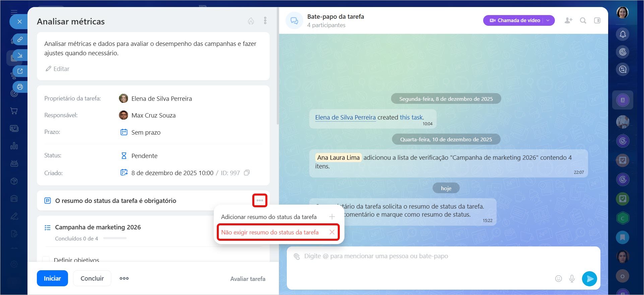The height and width of the screenshot is (295, 644).
Task: Open chat search with magnifier icon
Action: click(x=583, y=20)
